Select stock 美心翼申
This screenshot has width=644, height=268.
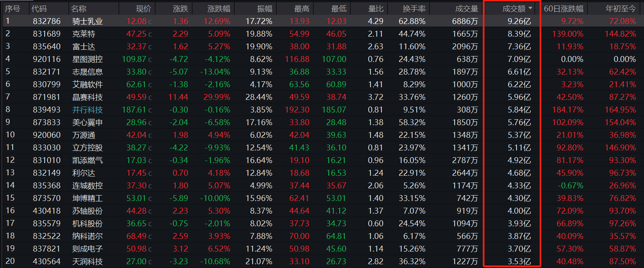[x=87, y=122]
